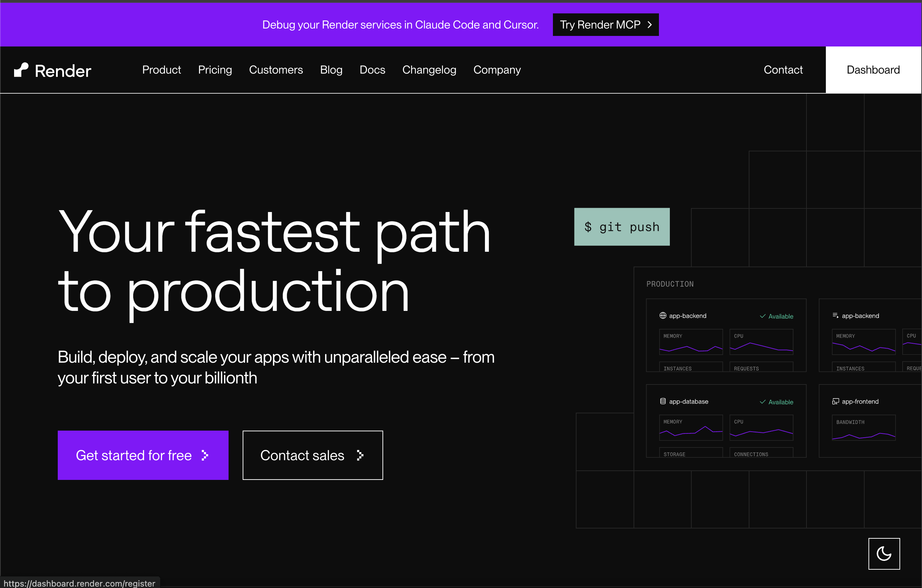Click the app-database cylinder icon

pyautogui.click(x=663, y=401)
